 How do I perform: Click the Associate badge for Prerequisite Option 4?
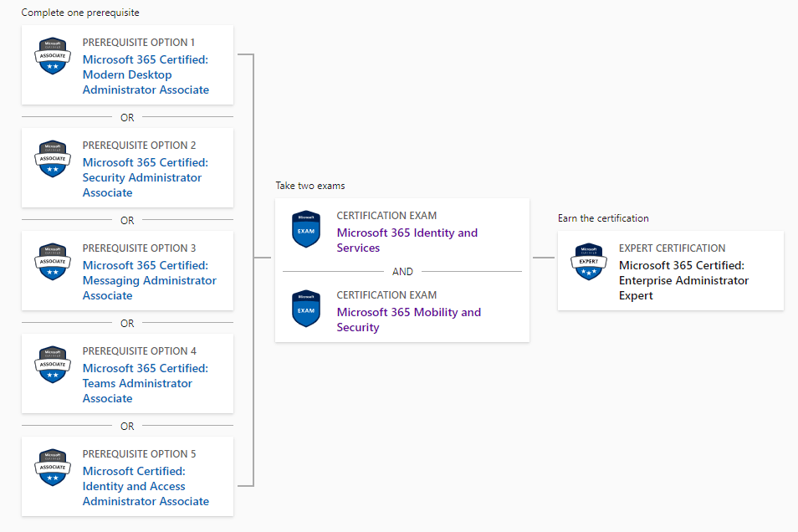point(53,365)
